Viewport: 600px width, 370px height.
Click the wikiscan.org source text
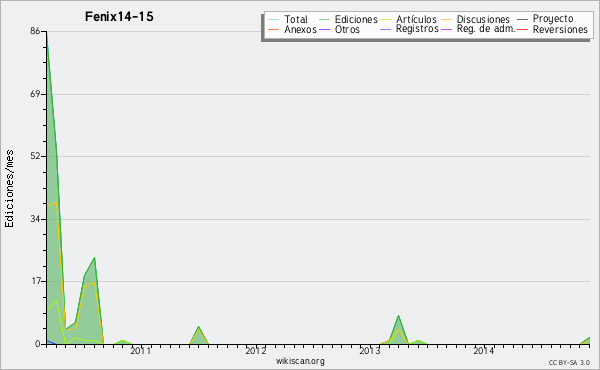click(x=300, y=361)
